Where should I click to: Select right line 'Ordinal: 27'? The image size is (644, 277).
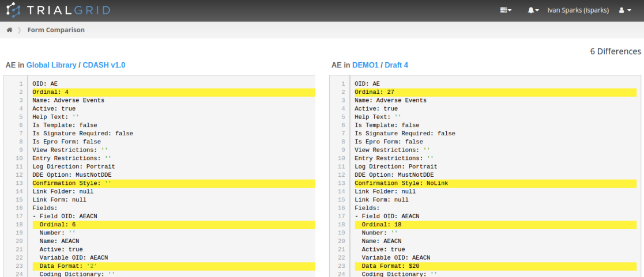[495, 92]
